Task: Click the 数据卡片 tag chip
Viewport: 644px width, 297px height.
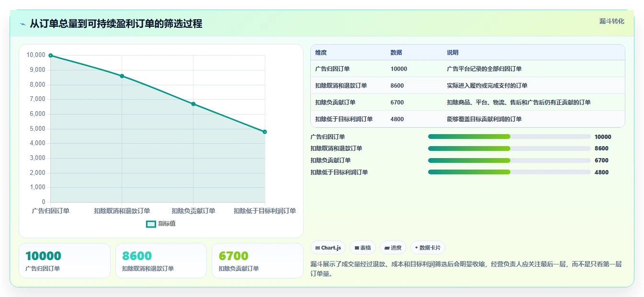Action: point(428,248)
